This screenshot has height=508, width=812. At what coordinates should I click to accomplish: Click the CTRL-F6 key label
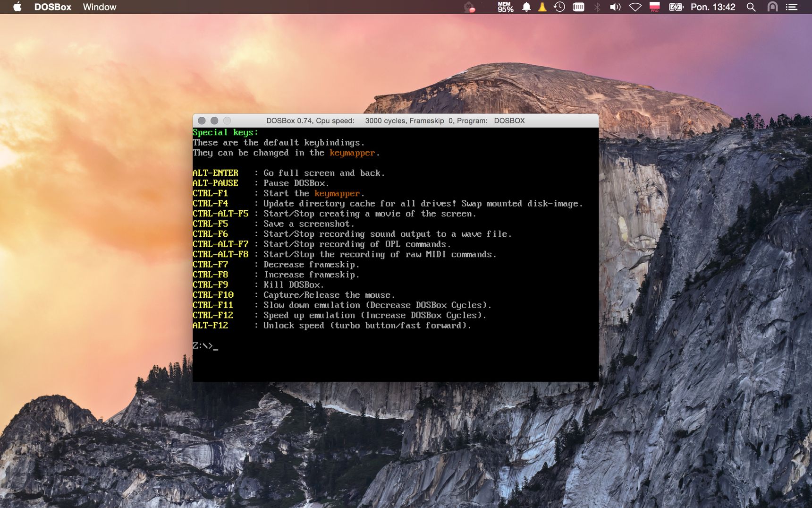[x=210, y=234]
